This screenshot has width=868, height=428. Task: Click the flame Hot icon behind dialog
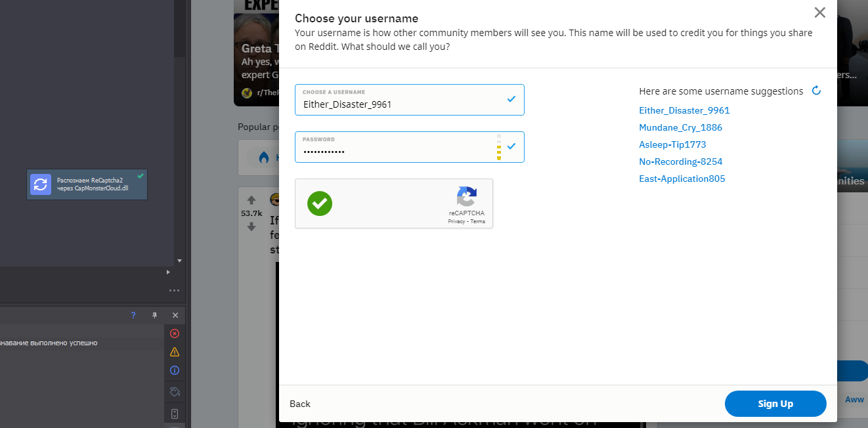[x=264, y=158]
